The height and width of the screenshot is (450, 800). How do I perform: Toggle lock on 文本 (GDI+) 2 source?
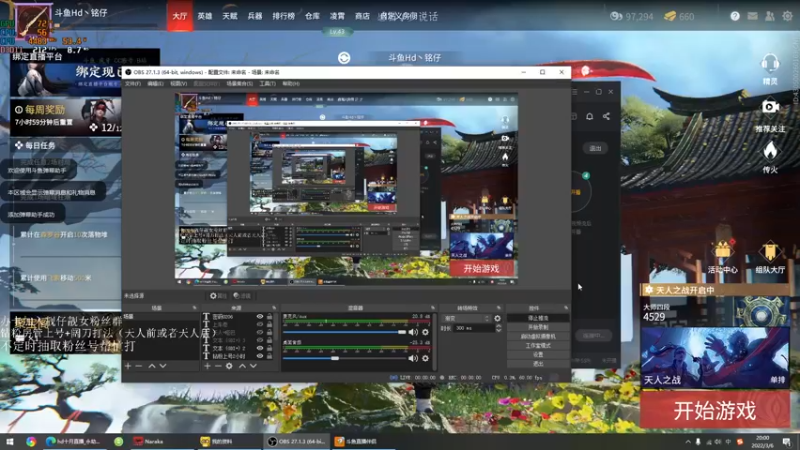[269, 348]
